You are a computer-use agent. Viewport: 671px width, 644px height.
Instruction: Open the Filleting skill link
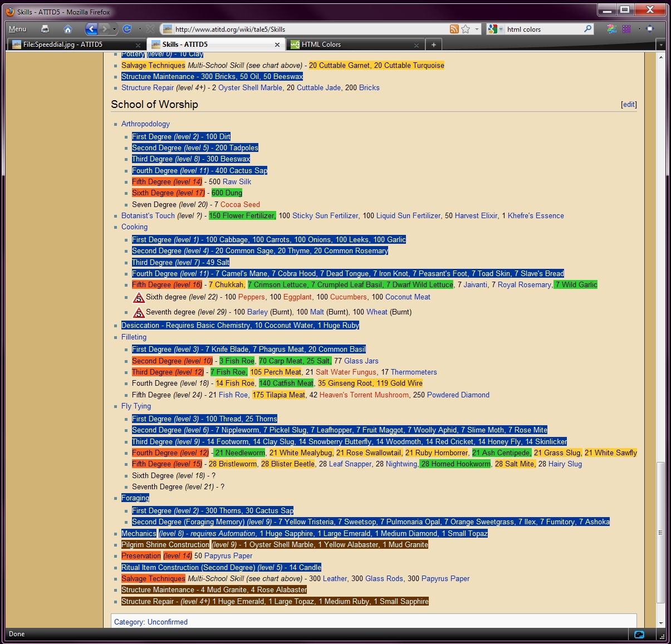(x=134, y=337)
